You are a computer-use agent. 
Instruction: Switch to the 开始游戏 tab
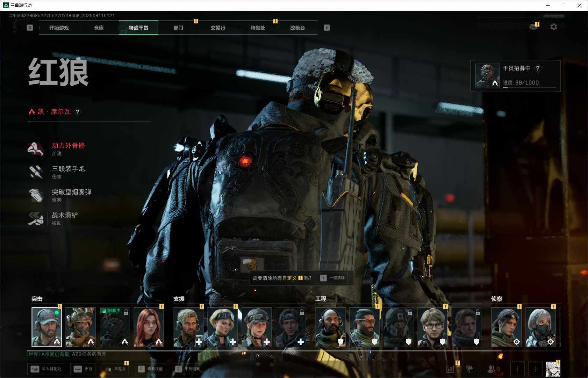click(59, 28)
